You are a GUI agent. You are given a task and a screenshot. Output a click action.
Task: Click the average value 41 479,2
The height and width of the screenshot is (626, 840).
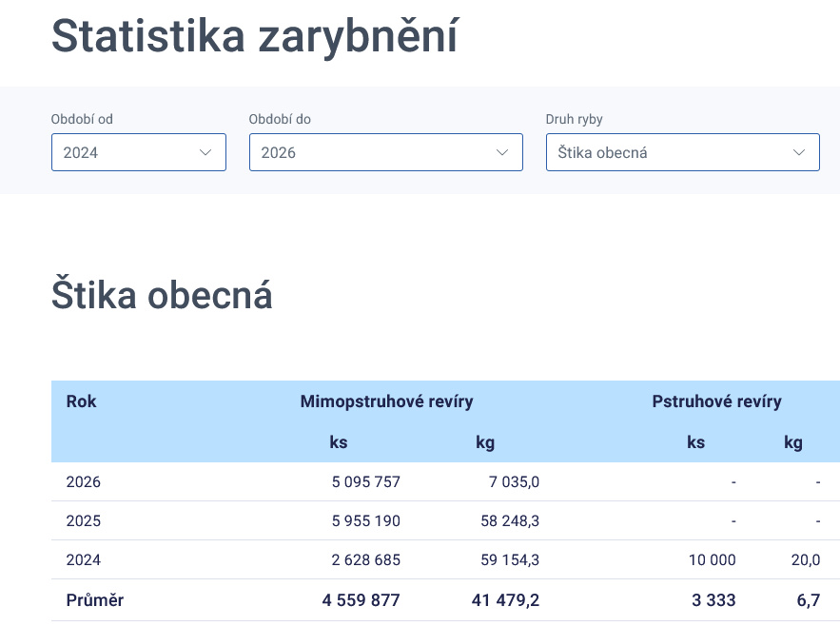(x=506, y=599)
